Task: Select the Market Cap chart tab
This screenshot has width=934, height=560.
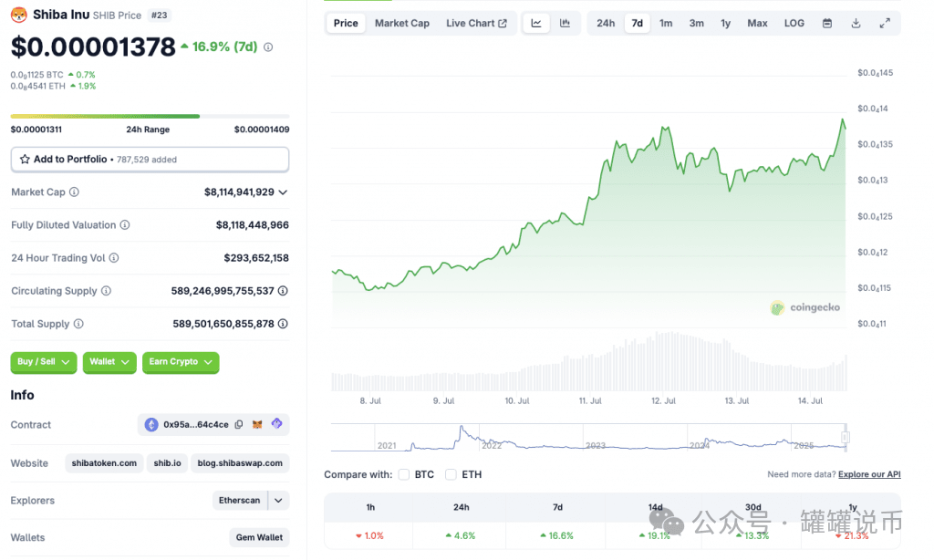Action: [402, 23]
